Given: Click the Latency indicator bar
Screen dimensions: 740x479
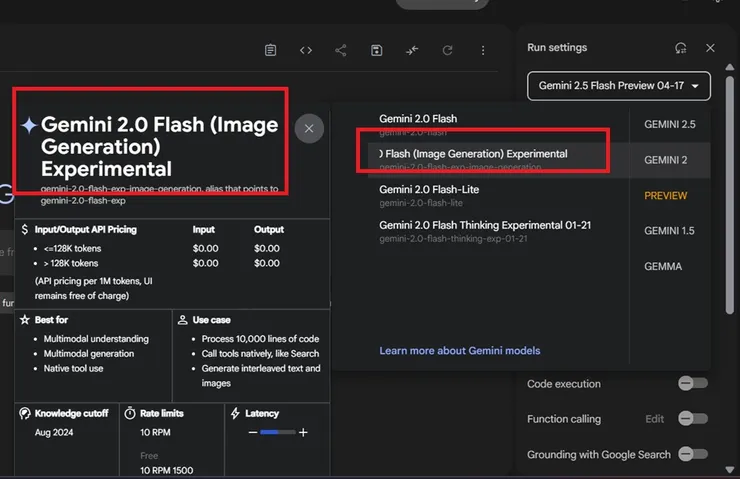Looking at the screenshot, I should (278, 432).
